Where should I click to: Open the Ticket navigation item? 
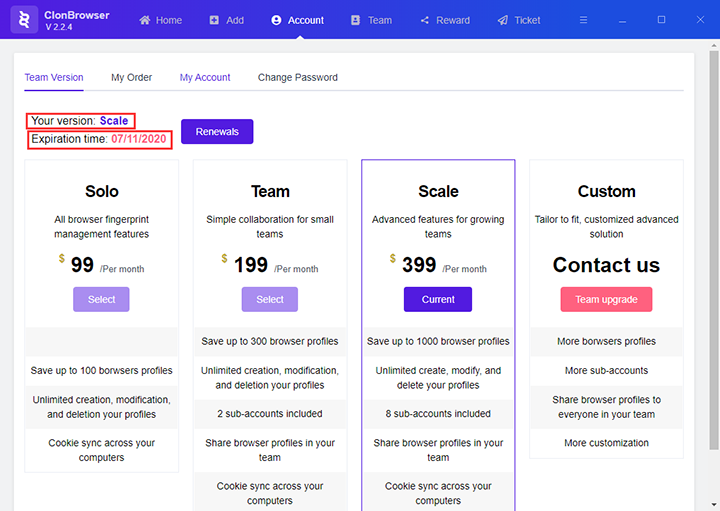[x=519, y=20]
